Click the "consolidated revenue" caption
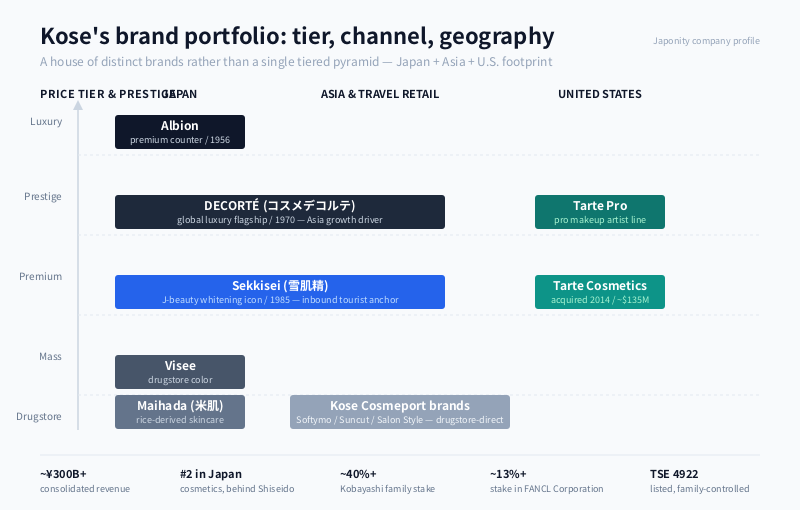This screenshot has width=800, height=510. 85,489
